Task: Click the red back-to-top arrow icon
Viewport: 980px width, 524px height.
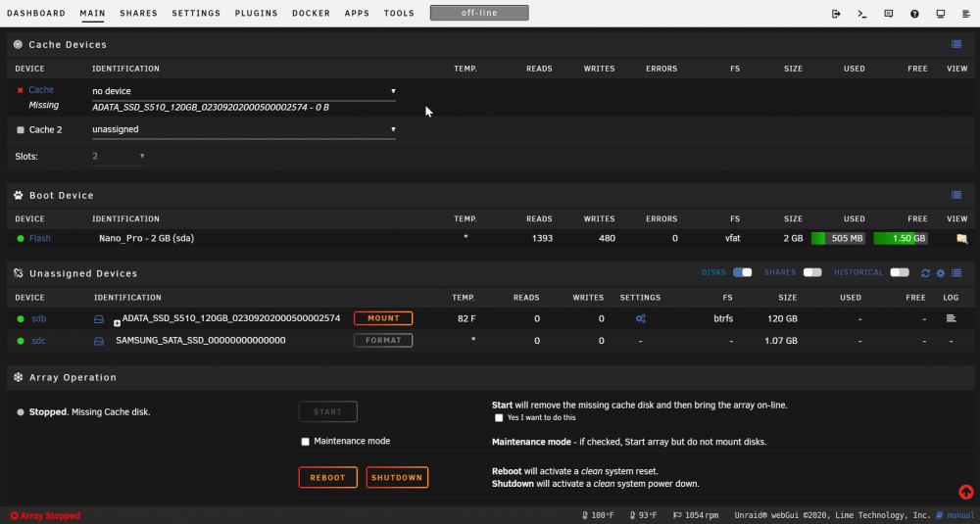Action: click(x=965, y=492)
